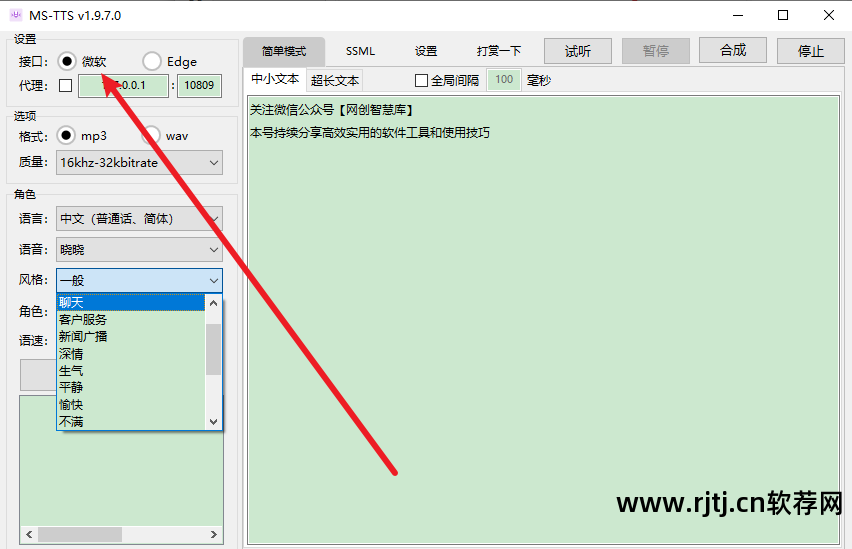Click the style list scrollbar thumb
The height and width of the screenshot is (549, 852).
tap(214, 349)
